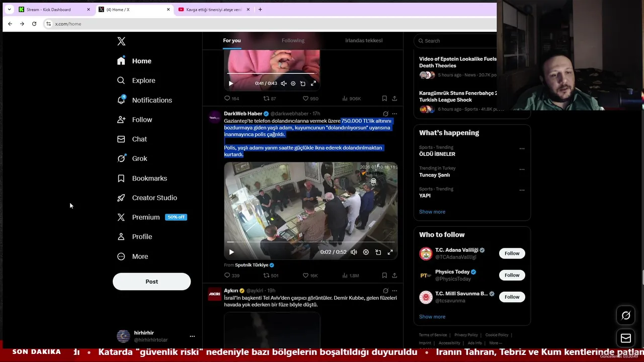Open more options for YAPI trend

point(522,190)
